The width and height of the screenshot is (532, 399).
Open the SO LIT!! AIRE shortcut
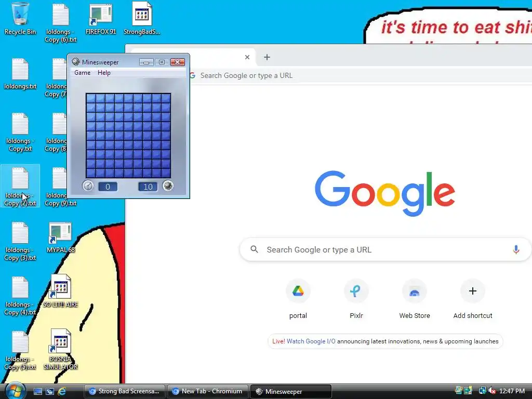pyautogui.click(x=61, y=291)
